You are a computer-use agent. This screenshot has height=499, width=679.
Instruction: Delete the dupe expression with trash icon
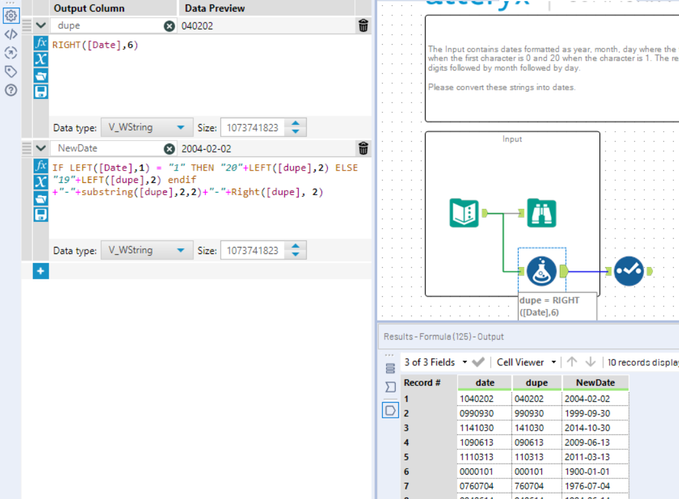[363, 26]
